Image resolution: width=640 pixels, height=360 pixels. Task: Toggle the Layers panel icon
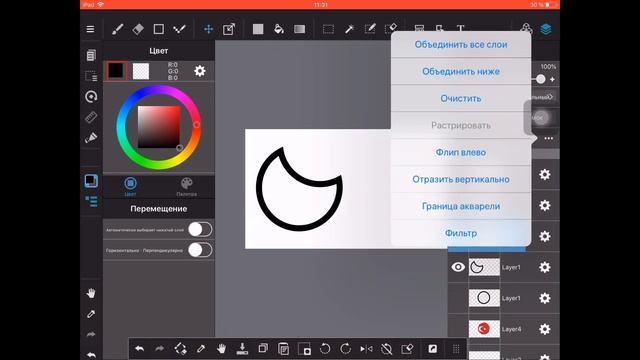[x=546, y=29]
